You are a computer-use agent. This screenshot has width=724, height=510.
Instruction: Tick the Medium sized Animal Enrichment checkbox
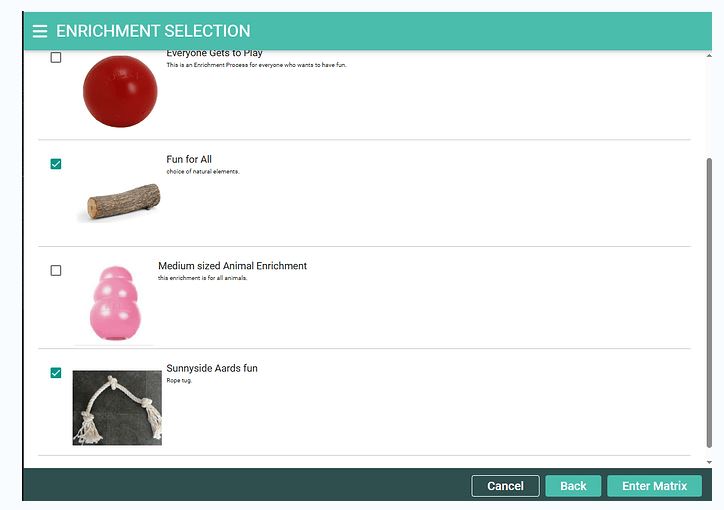[56, 270]
